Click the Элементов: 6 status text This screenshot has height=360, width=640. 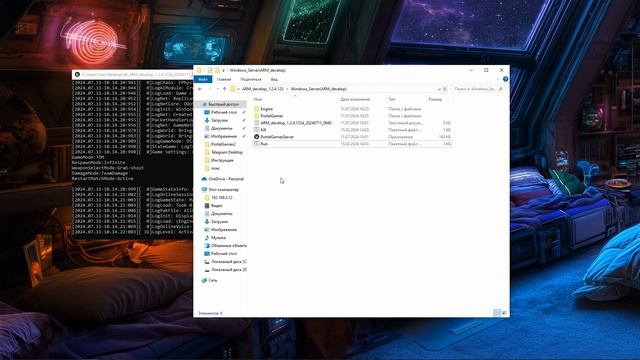coord(211,313)
